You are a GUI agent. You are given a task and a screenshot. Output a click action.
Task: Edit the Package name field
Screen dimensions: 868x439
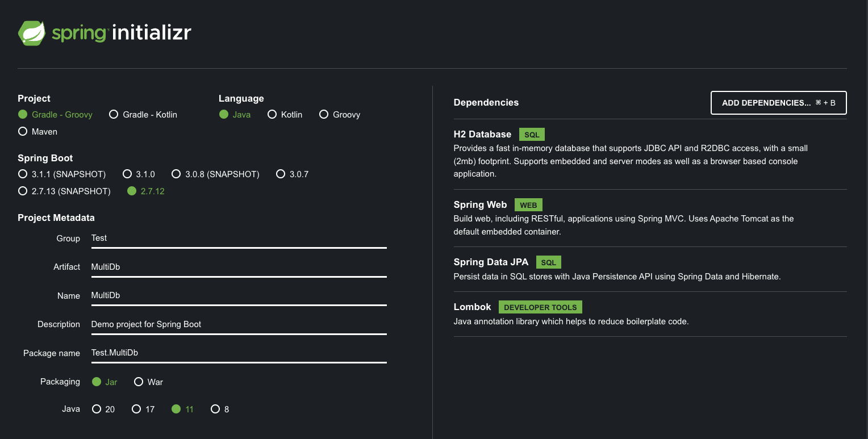[x=239, y=353]
